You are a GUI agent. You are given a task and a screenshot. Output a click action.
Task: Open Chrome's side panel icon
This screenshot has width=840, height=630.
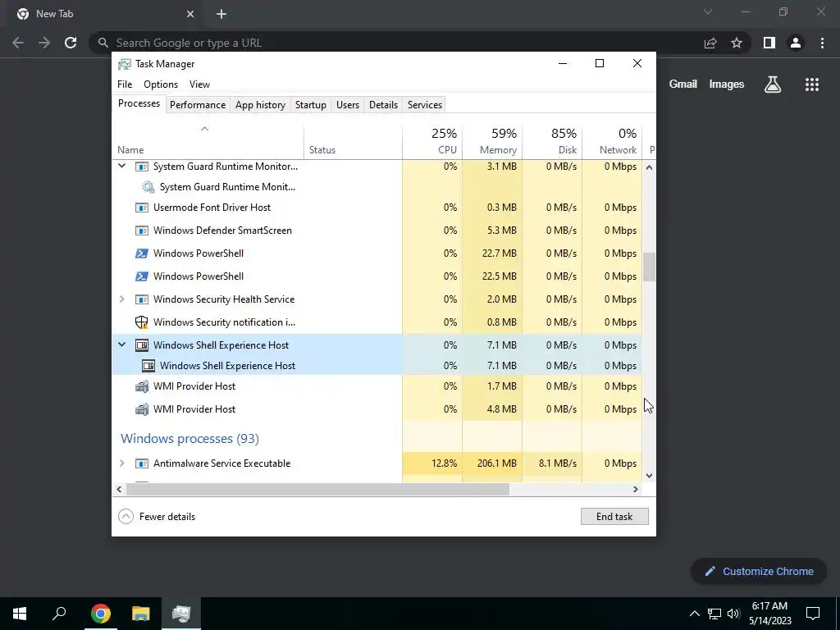[x=769, y=43]
